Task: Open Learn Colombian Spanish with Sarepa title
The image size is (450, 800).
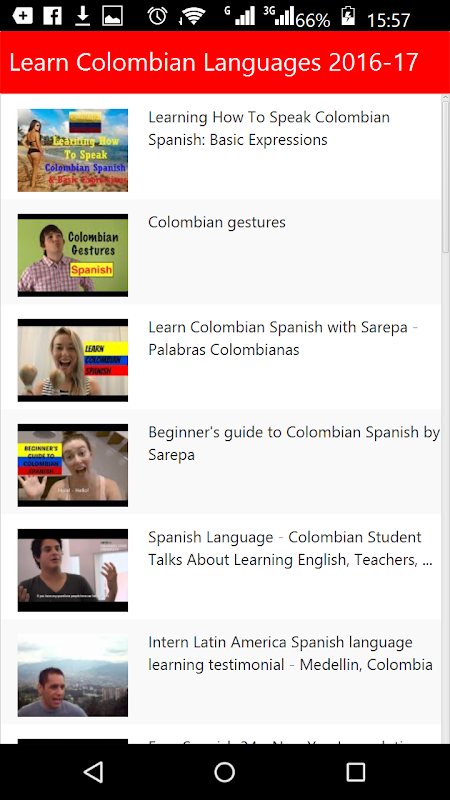Action: 283,338
